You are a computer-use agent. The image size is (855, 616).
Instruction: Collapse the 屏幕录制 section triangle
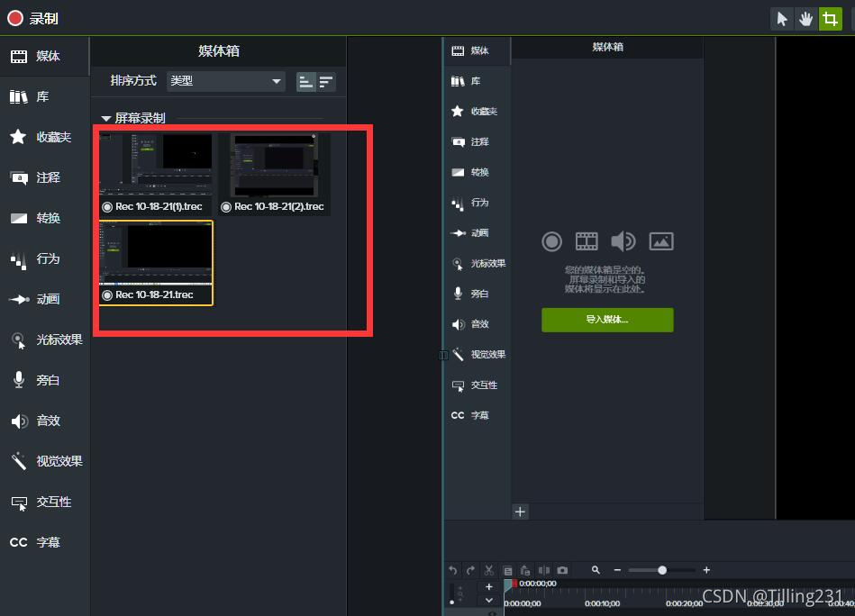click(x=105, y=118)
